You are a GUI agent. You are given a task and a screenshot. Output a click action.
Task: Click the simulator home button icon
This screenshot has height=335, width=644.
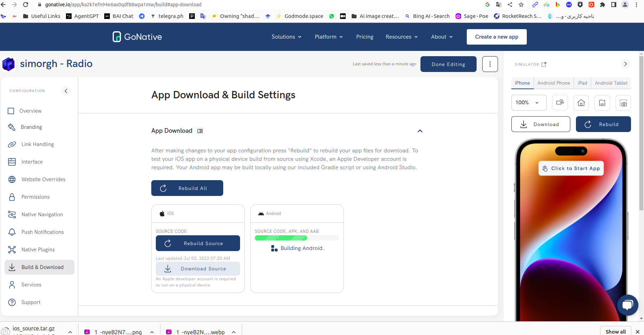point(581,103)
